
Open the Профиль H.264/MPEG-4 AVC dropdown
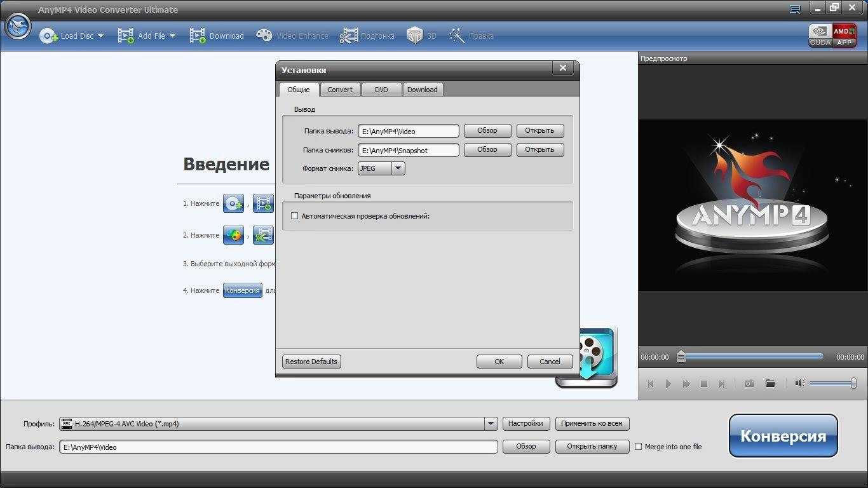point(278,424)
